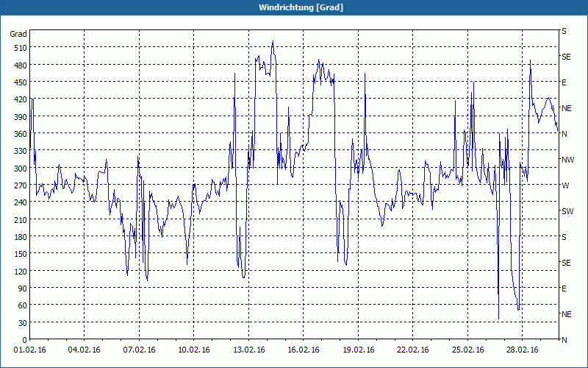Image resolution: width=588 pixels, height=368 pixels.
Task: Select the 480 y-axis value
Action: point(20,66)
